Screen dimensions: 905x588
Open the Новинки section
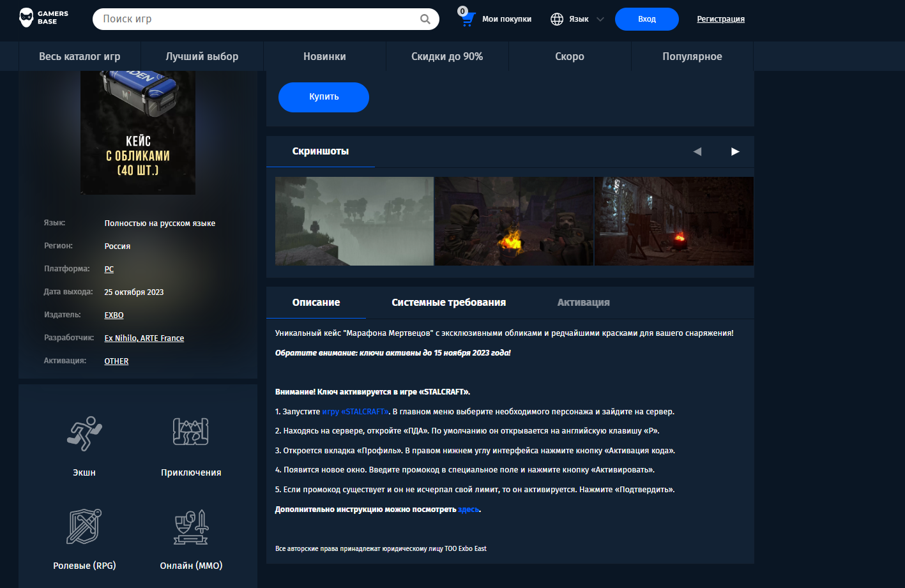click(x=324, y=56)
